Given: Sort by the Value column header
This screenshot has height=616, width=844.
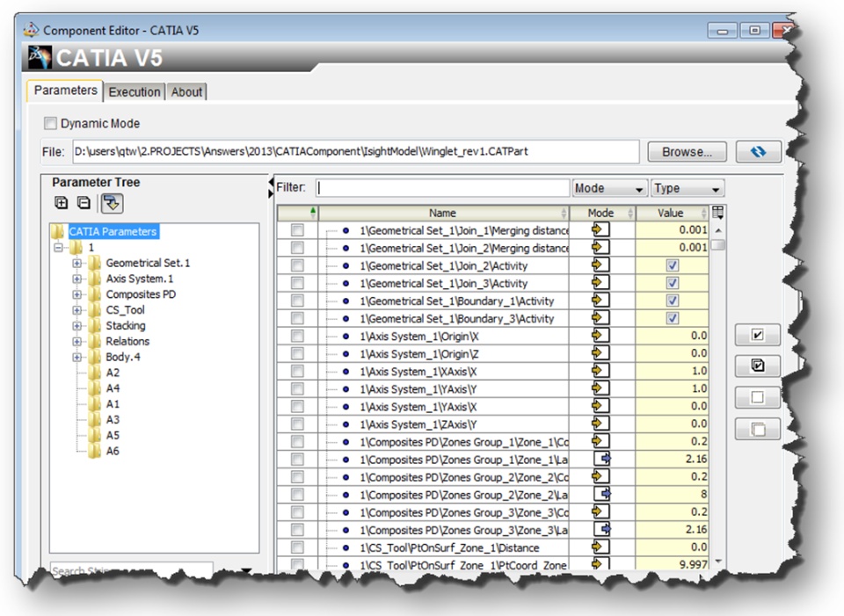Looking at the screenshot, I should [x=672, y=213].
